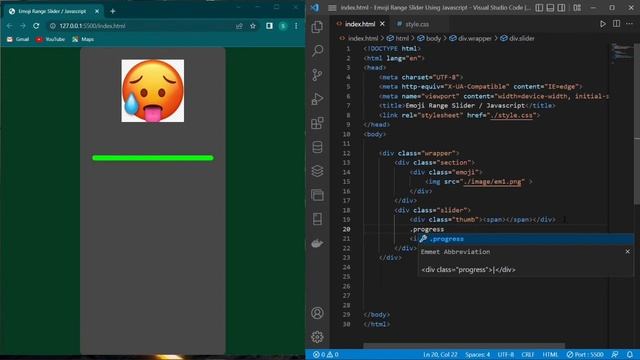The height and width of the screenshot is (360, 640).
Task: Open a new Chrome tab
Action: pyautogui.click(x=113, y=11)
